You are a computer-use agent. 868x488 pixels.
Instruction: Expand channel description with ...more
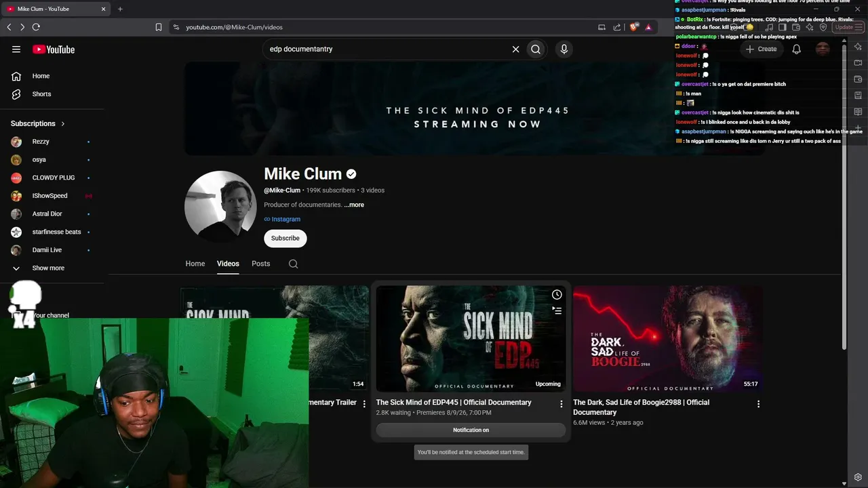(354, 205)
